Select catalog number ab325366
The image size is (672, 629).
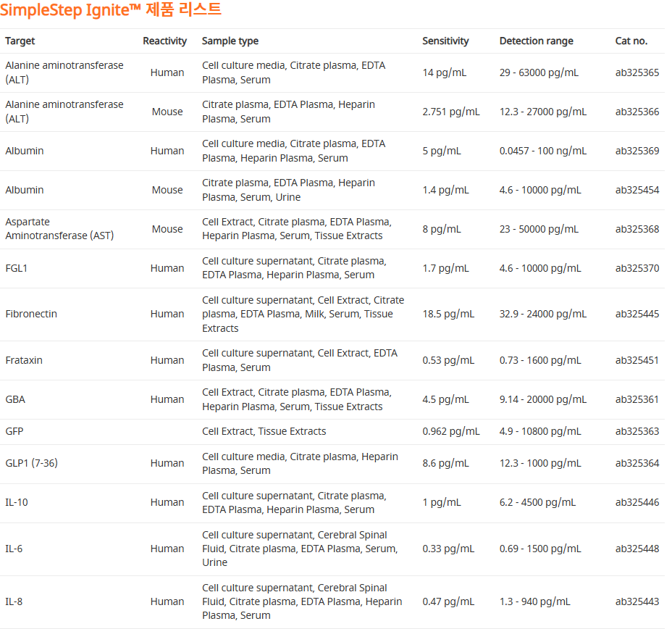[x=637, y=112]
